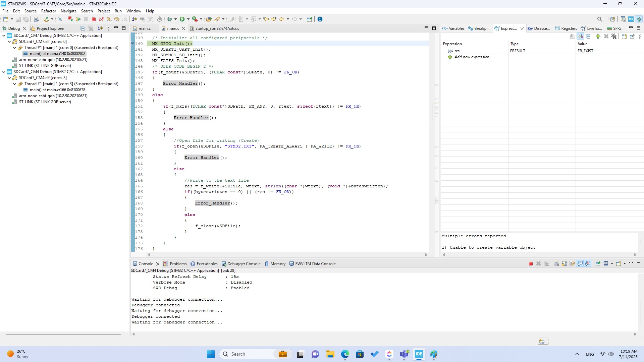Suspend the running thread
The width and height of the screenshot is (644, 362).
coord(86,19)
